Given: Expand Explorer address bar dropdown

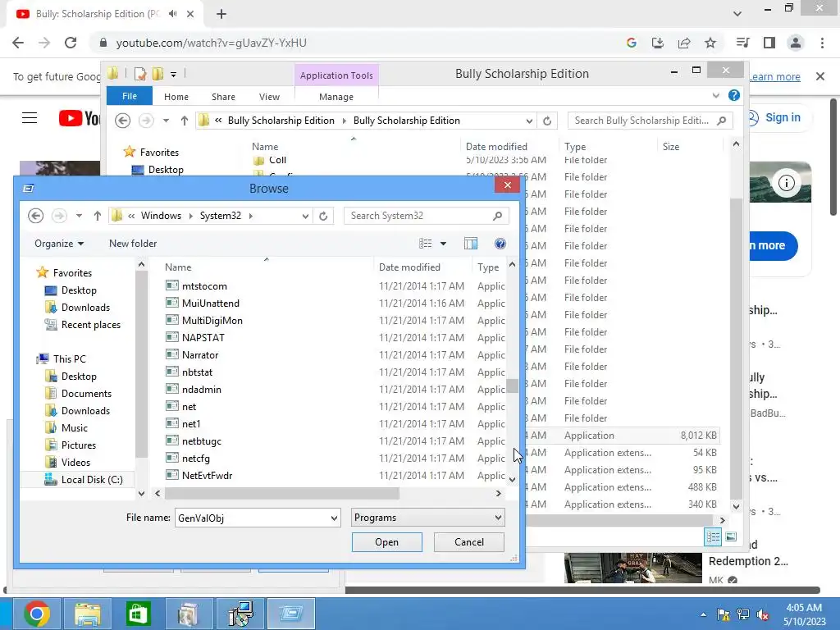Looking at the screenshot, I should (x=529, y=121).
